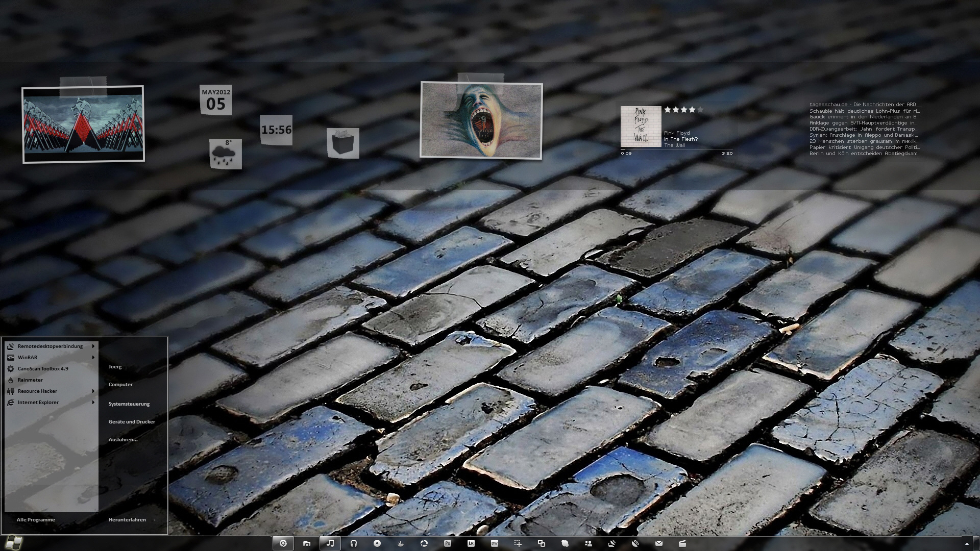Click The Wall album cover art
The image size is (980, 551).
[x=641, y=127]
